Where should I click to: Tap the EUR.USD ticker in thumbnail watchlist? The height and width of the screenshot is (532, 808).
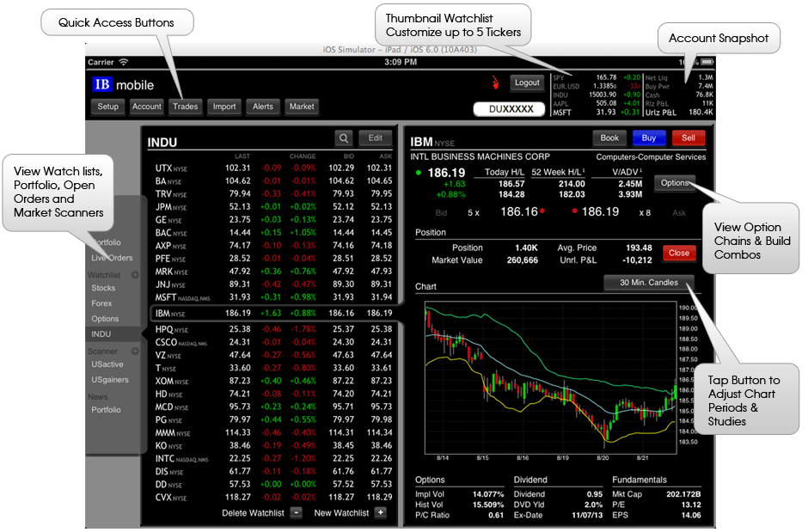[566, 87]
